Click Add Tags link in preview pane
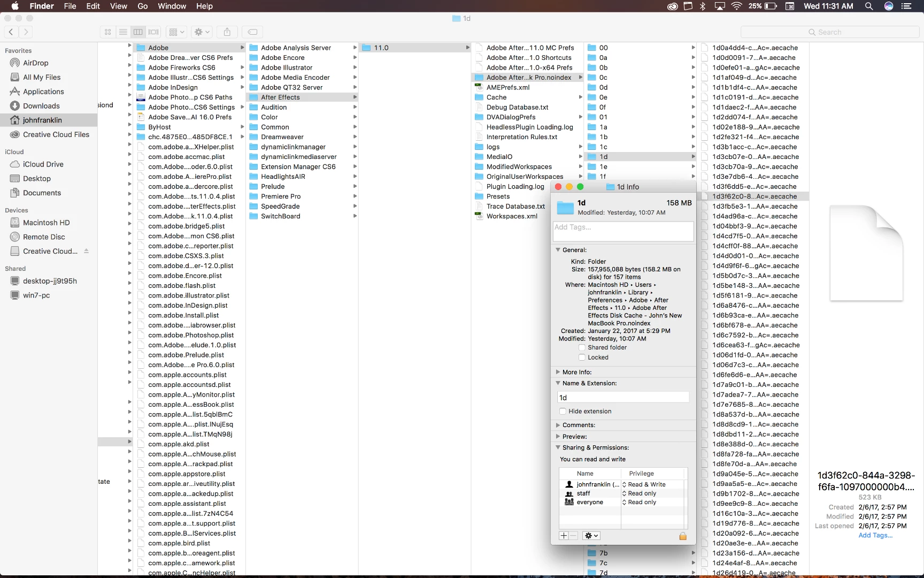 875,535
